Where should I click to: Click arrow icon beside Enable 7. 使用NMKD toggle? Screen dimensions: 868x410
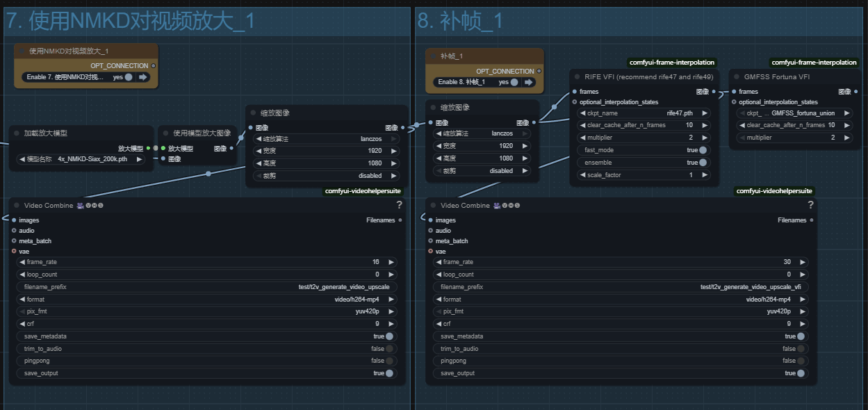[144, 77]
